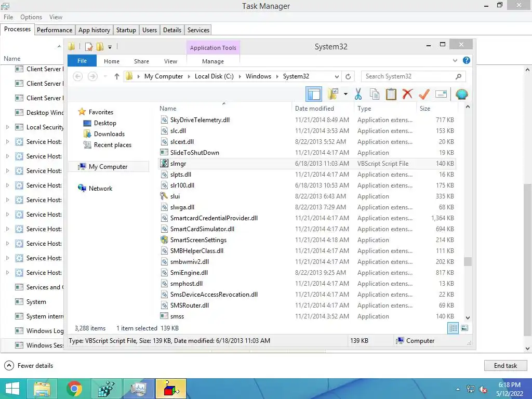
Task: Click the New folder icon in quick access toolbar
Action: (100, 47)
